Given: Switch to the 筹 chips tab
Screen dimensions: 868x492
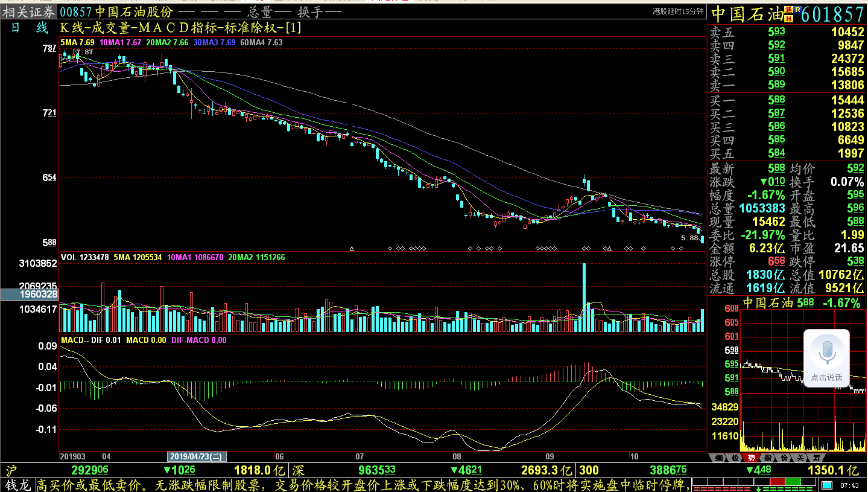Looking at the screenshot, I should click(816, 458).
